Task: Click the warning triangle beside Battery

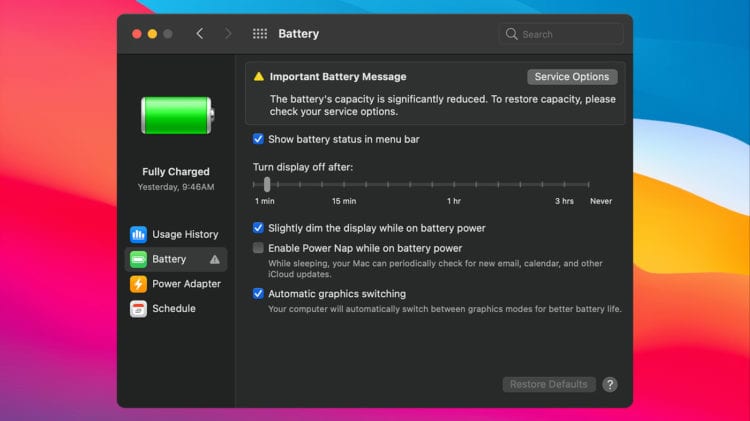Action: click(215, 260)
